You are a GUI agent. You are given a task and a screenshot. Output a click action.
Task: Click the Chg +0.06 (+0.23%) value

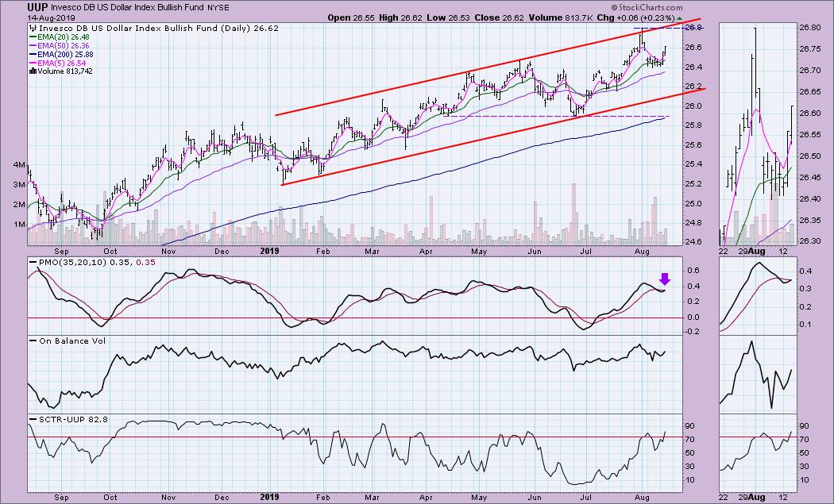(635, 17)
